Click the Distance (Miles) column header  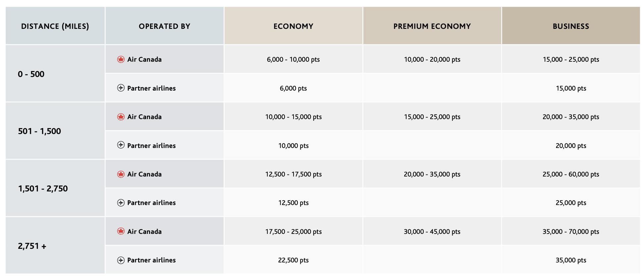[x=55, y=26]
